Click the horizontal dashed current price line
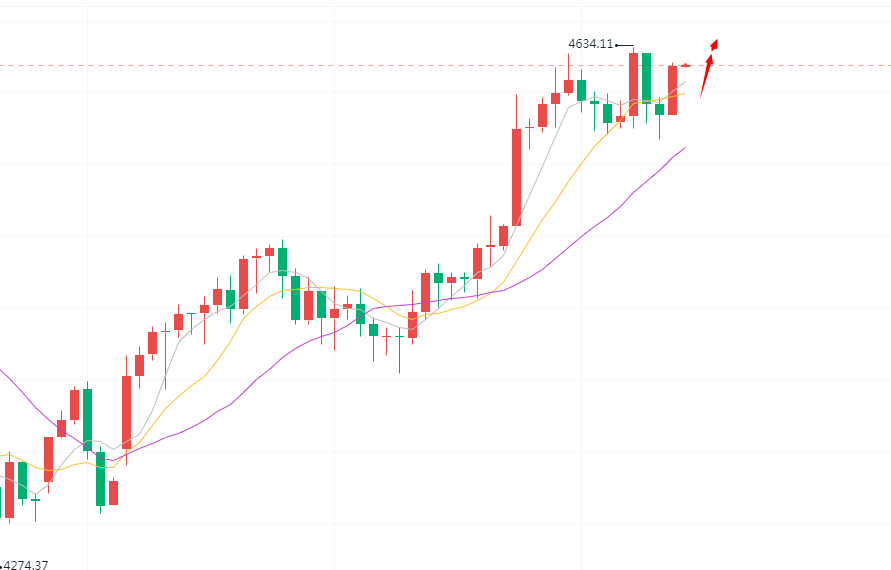Viewport: 891px width, 570px height. (x=300, y=66)
